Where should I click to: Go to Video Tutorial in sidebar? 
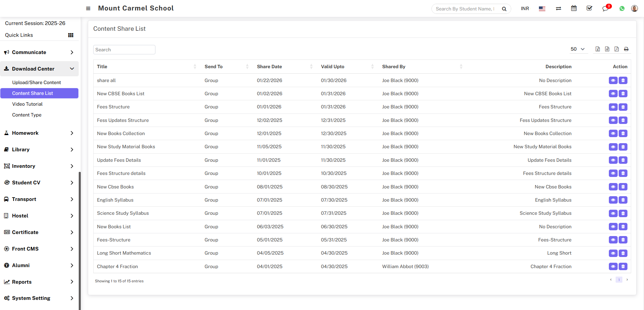(x=27, y=104)
